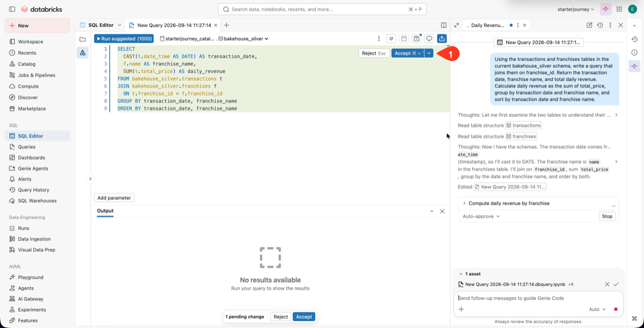This screenshot has width=644, height=328.
Task: Switch to New Query 2026-09-14 tab
Action: [175, 26]
